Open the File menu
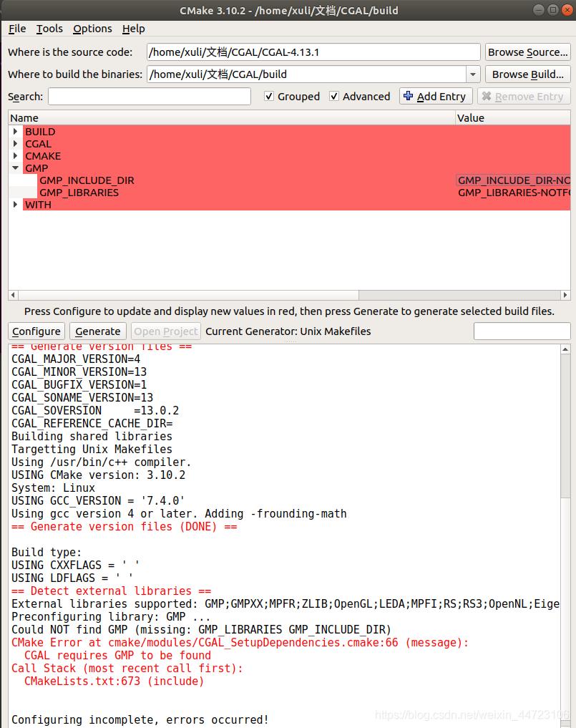 (17, 29)
